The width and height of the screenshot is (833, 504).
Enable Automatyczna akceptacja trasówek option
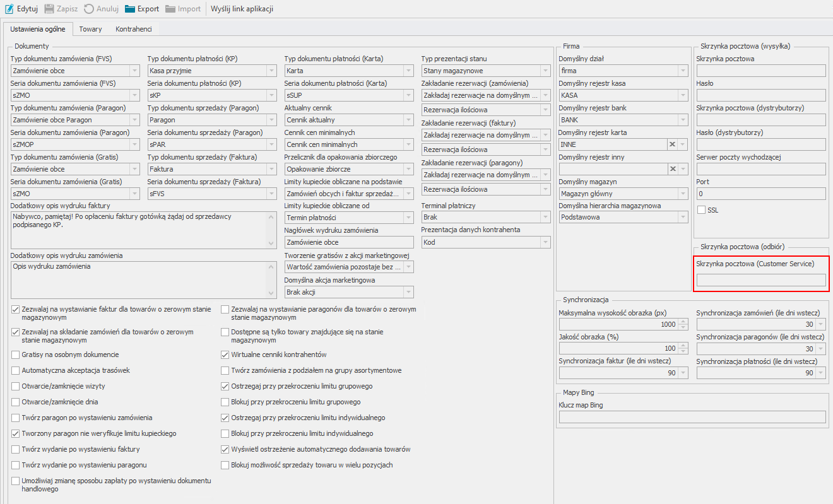tap(16, 370)
